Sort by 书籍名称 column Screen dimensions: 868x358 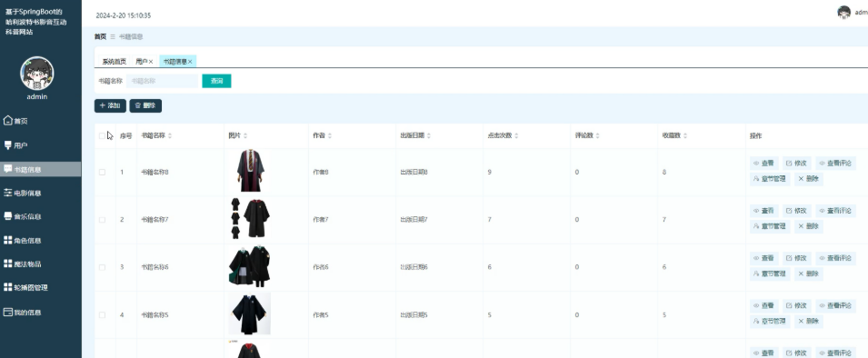click(x=169, y=135)
